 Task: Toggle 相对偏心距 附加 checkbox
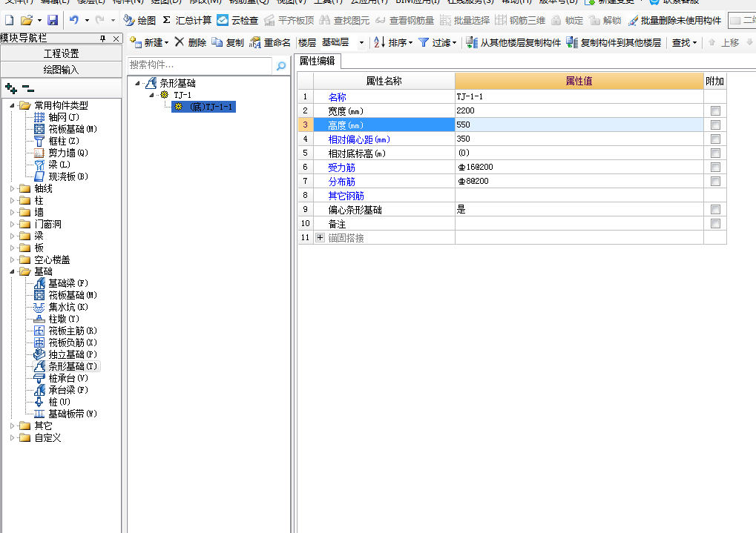point(715,139)
